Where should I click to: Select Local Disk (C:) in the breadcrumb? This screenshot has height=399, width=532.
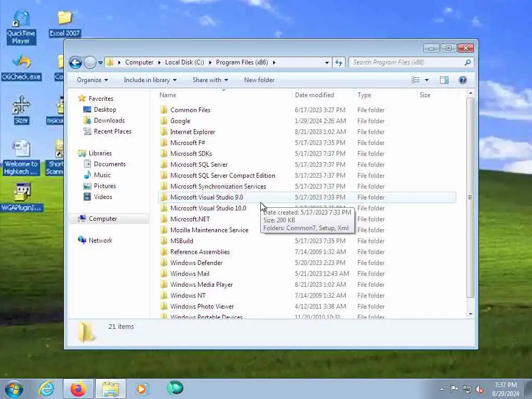tap(184, 62)
